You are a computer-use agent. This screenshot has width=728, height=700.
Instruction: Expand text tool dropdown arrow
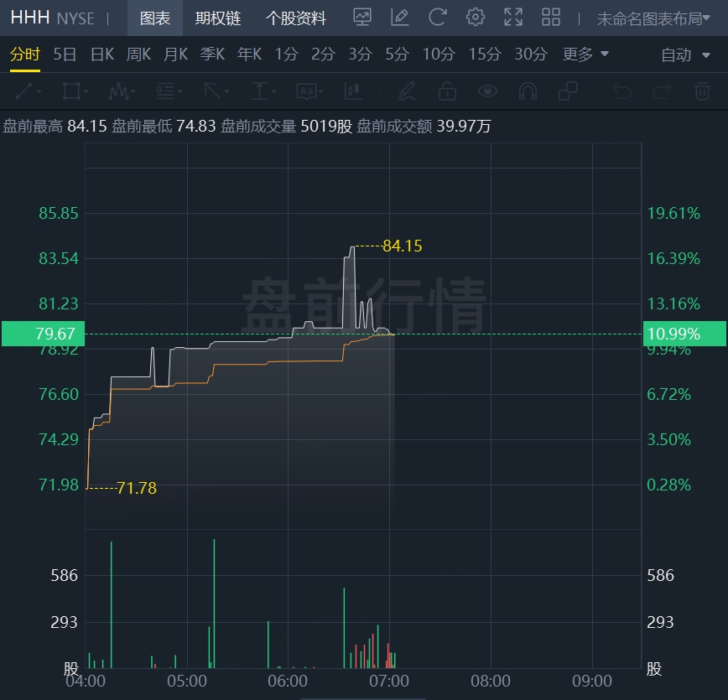[320, 91]
